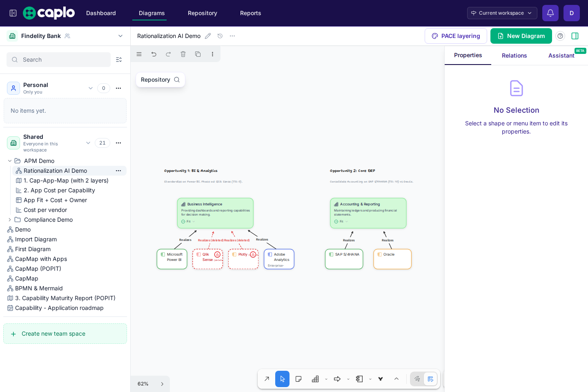Viewport: 588px width, 392px height.
Task: Expand the Compliance Demo folder
Action: (x=10, y=220)
